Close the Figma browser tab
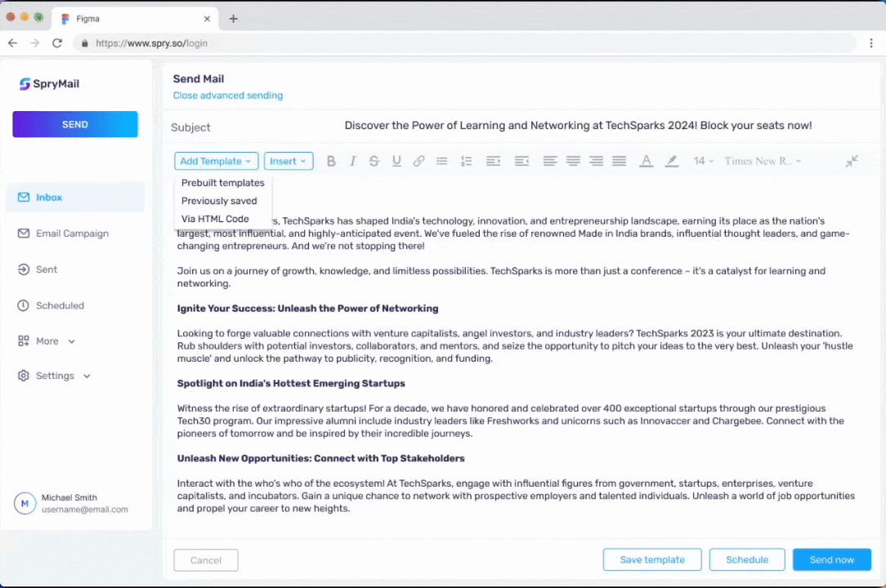 [x=207, y=19]
